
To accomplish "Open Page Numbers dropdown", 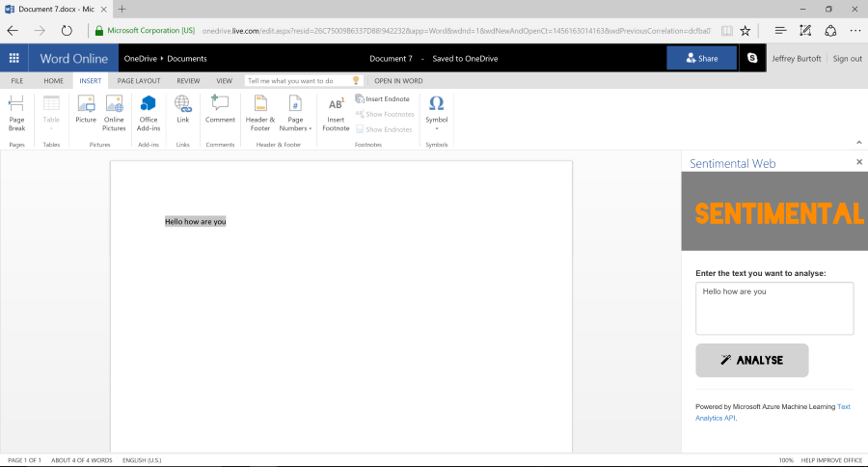I will (x=295, y=113).
